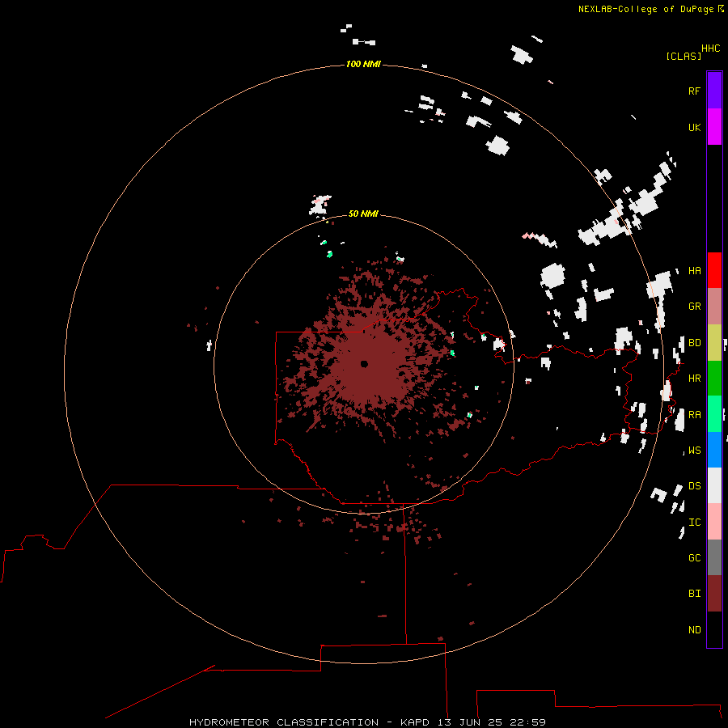Click the radar site center dot
The height and width of the screenshot is (728, 728).
tap(365, 364)
